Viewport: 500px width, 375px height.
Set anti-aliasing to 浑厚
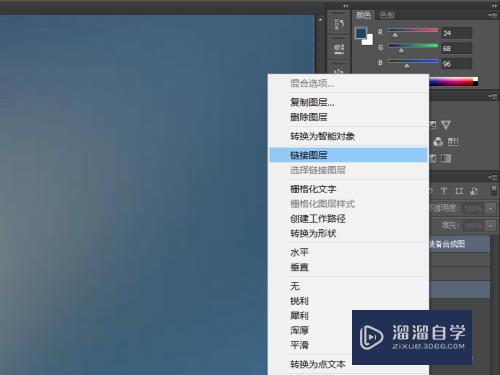(x=311, y=330)
